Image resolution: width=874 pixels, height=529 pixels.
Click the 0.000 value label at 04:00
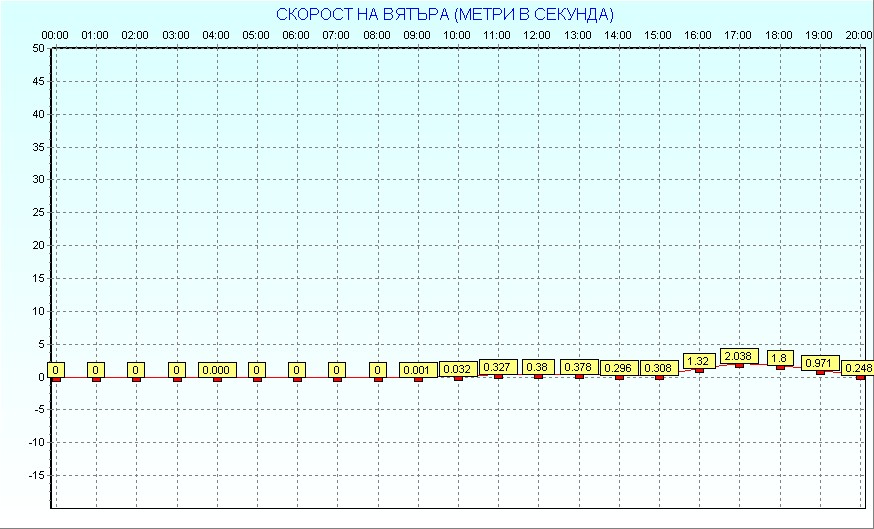tap(217, 370)
